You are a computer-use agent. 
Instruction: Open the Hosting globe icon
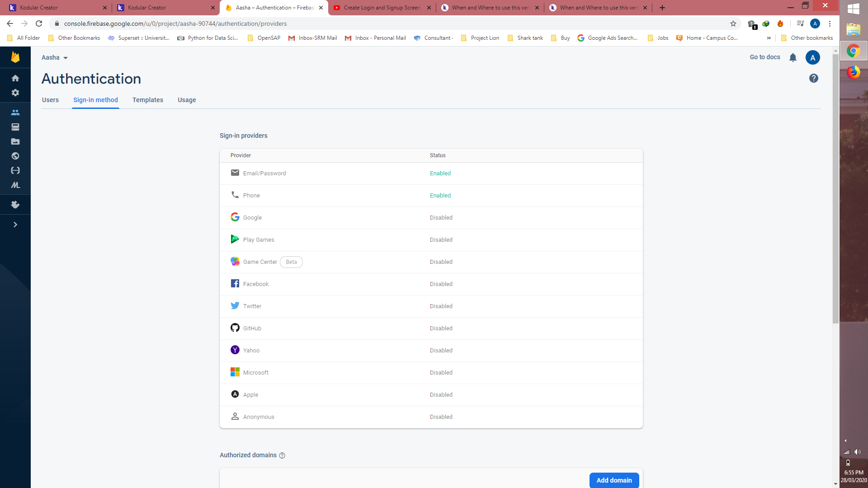pos(15,156)
